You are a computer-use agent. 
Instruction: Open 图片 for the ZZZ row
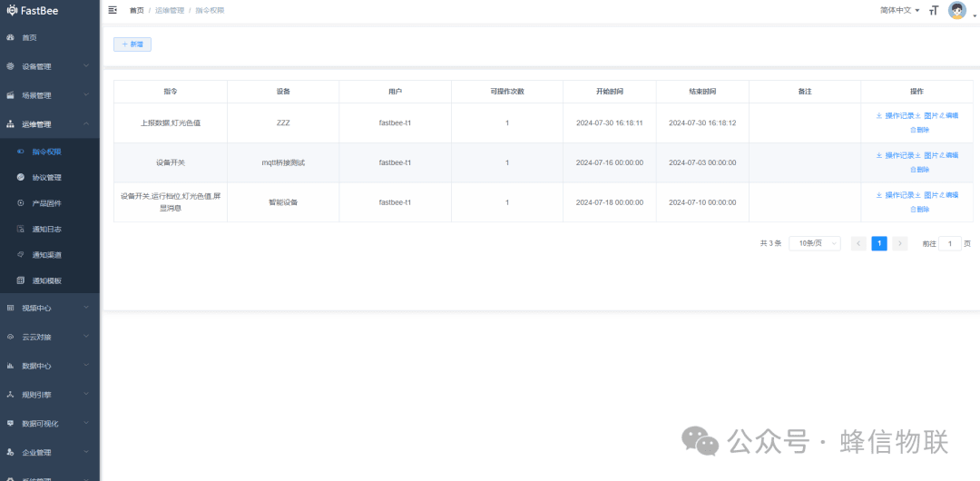click(926, 116)
